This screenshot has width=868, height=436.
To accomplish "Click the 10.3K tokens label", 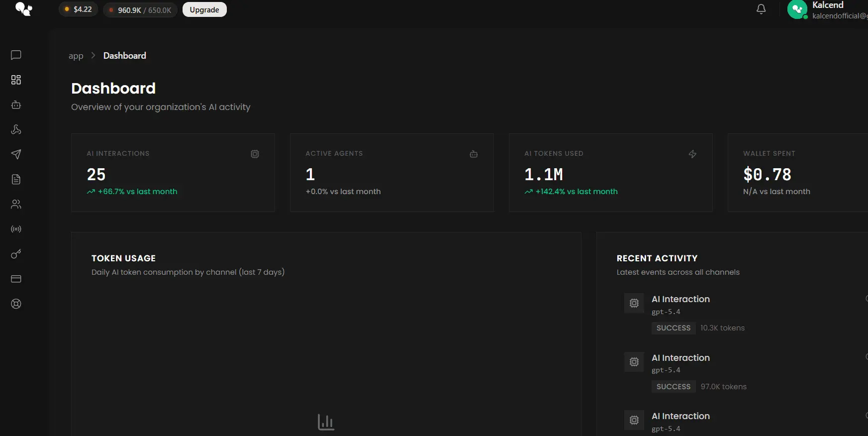I will point(722,328).
